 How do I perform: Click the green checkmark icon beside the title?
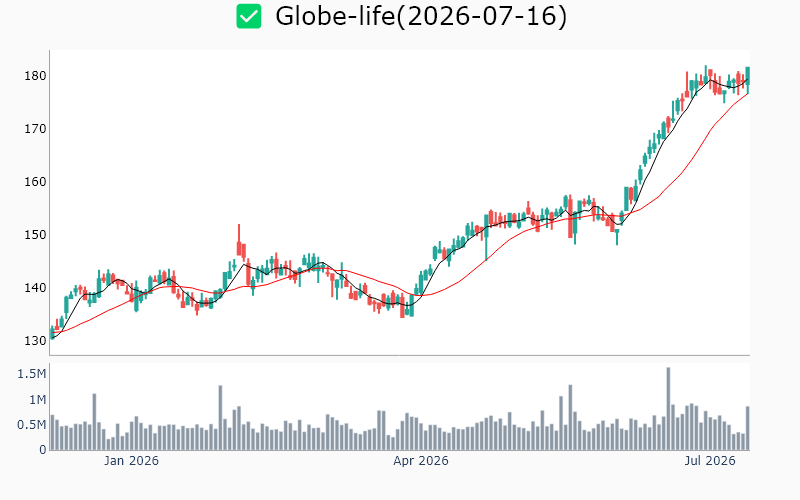(x=249, y=16)
